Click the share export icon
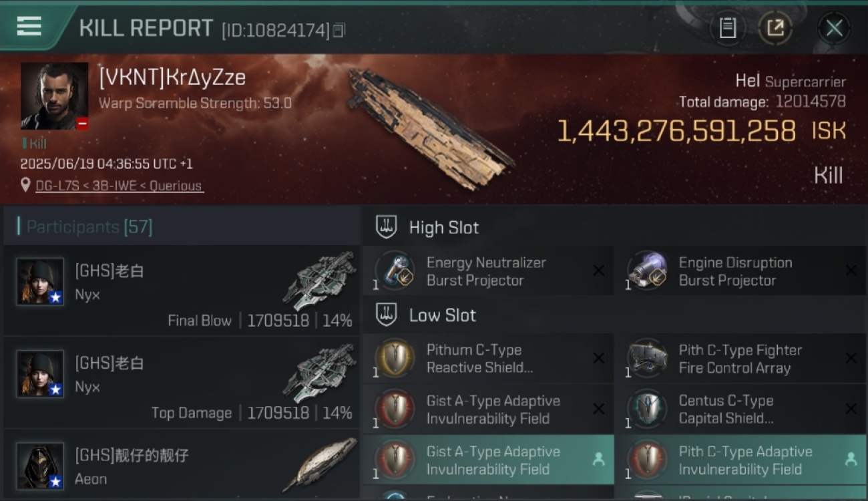Image resolution: width=868 pixels, height=501 pixels. pyautogui.click(x=775, y=28)
